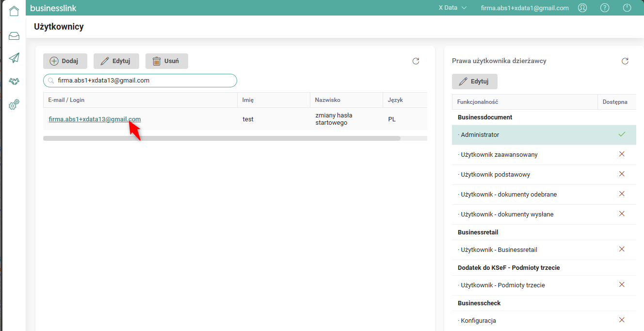Click the 'test' first name cell
644x331 pixels.
(x=248, y=119)
